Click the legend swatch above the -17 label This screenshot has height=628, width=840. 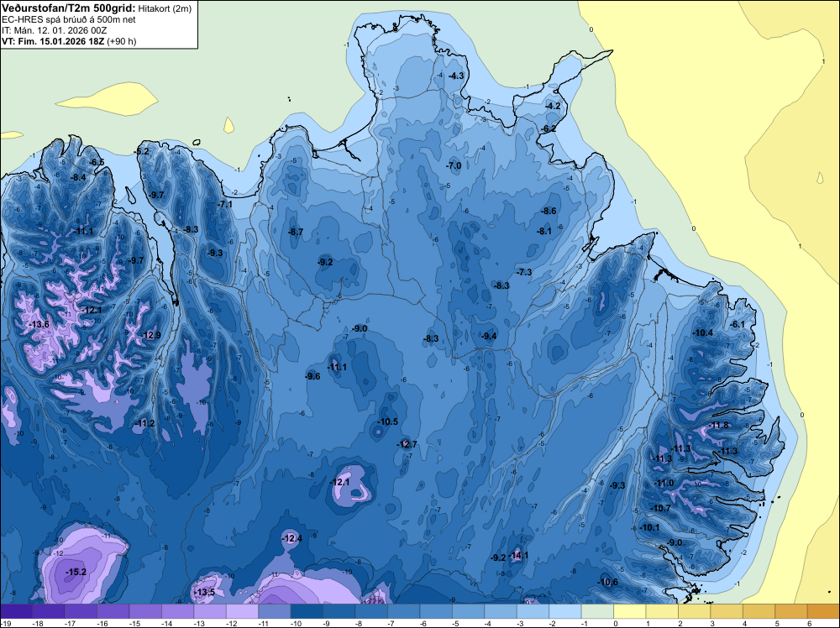[81, 611]
